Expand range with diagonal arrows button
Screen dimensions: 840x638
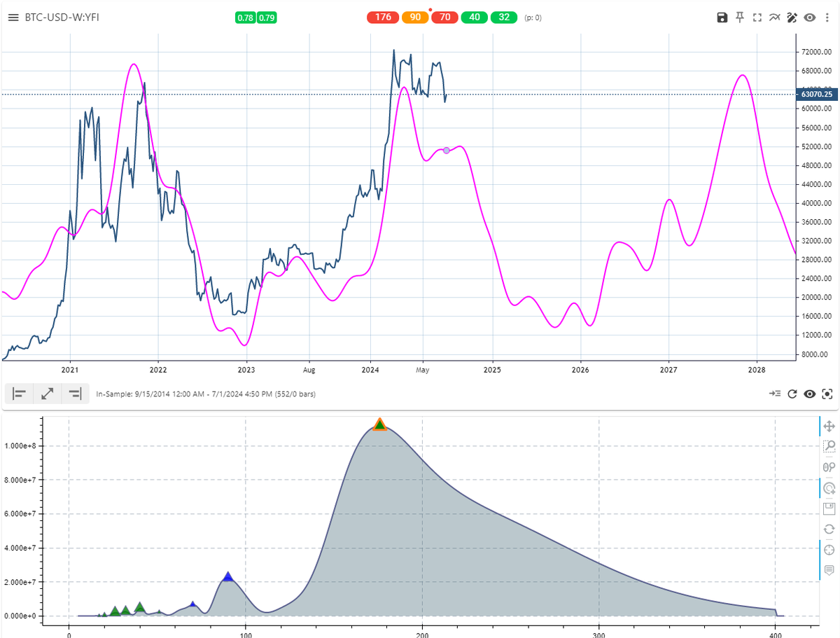[48, 394]
